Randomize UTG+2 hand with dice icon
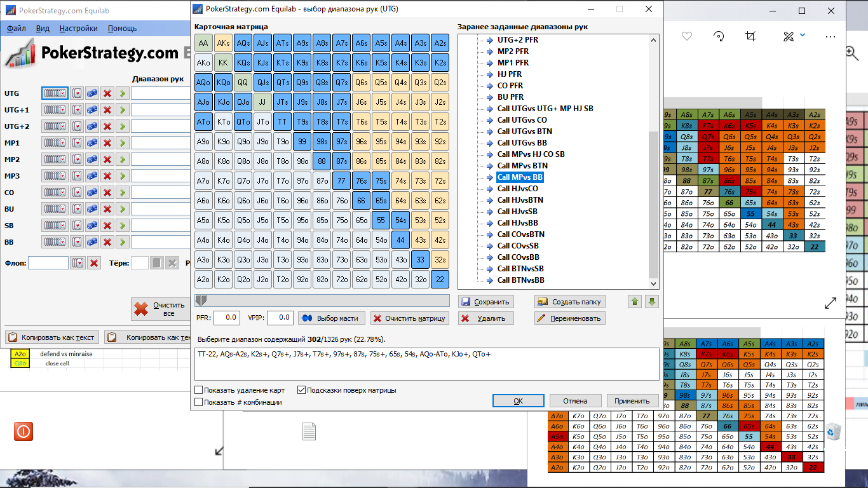Image resolution: width=868 pixels, height=488 pixels. 92,126
